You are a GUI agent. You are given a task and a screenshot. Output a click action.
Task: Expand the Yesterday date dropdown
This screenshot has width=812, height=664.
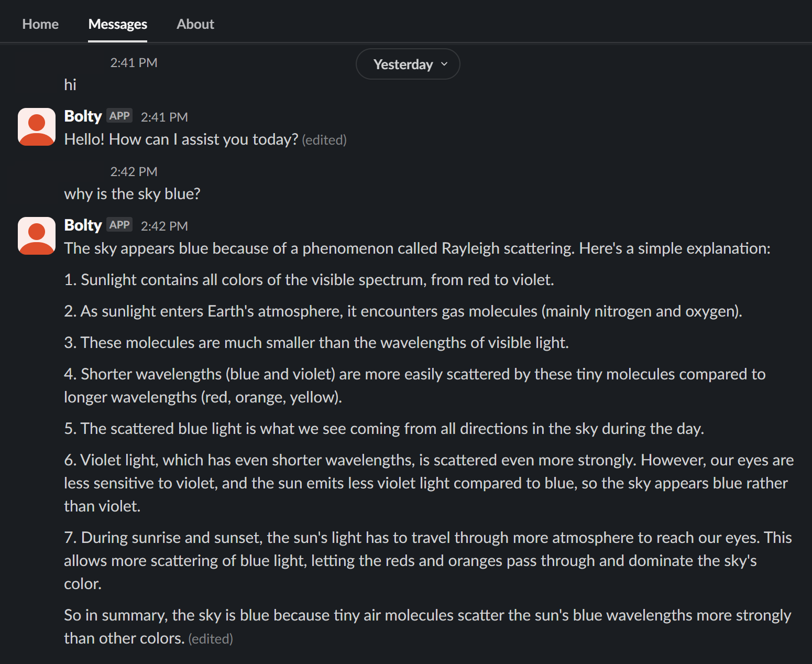point(408,64)
